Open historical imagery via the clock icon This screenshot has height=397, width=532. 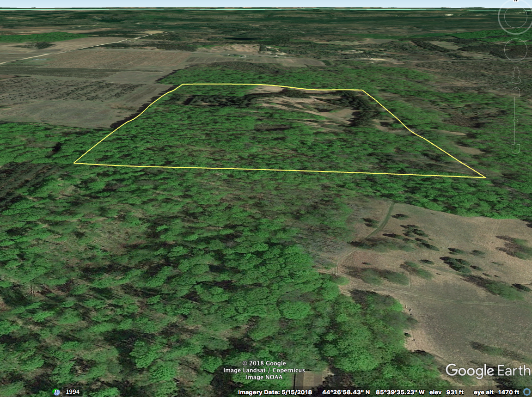(x=56, y=392)
